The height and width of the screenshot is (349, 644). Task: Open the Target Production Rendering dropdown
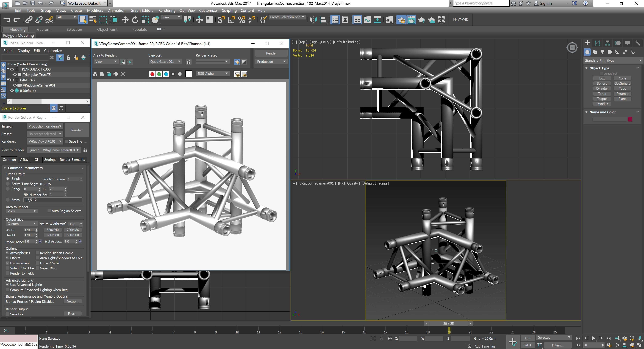(x=45, y=126)
